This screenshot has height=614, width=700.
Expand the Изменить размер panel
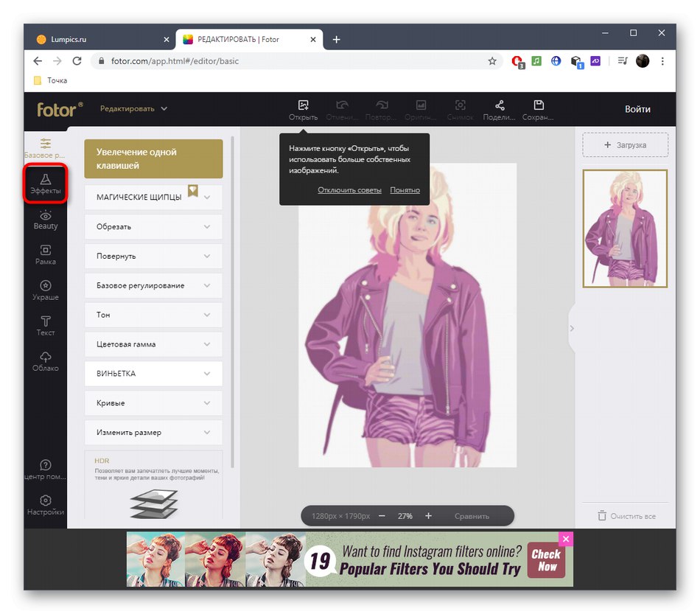pos(153,432)
